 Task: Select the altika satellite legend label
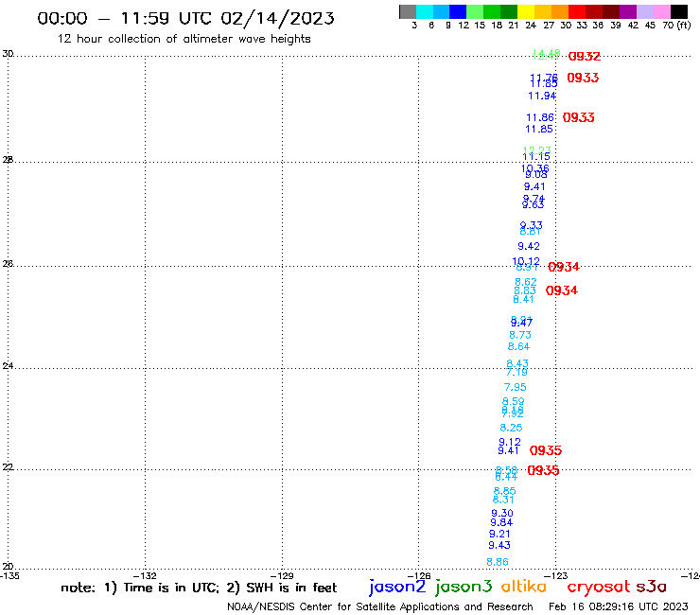point(523,587)
